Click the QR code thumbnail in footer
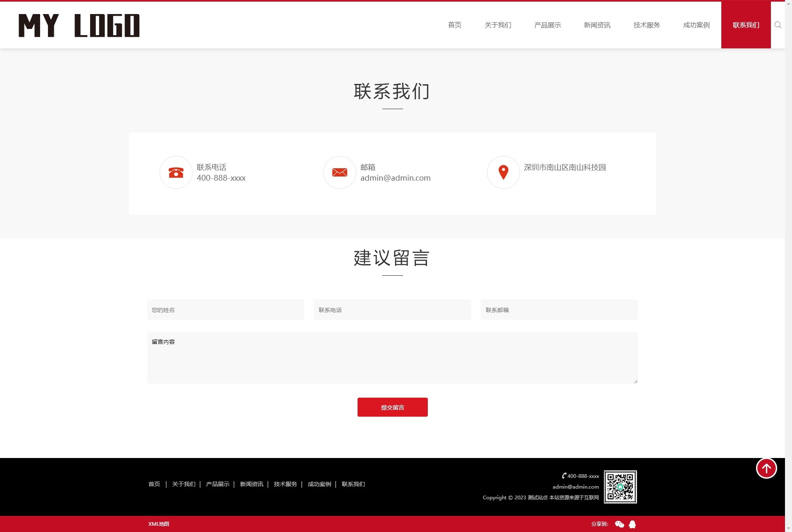Viewport: 792px width, 532px height. pyautogui.click(x=621, y=487)
